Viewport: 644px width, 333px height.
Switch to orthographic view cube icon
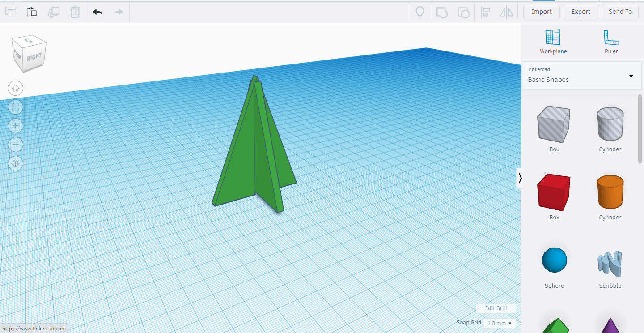[16, 163]
